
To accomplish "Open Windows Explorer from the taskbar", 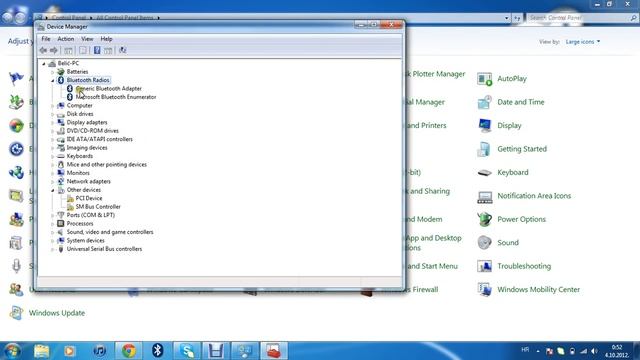I will 41,351.
